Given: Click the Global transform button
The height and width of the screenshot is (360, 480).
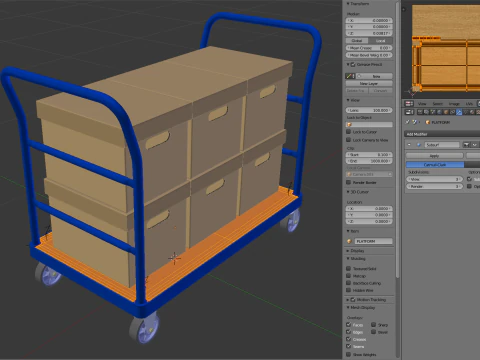Looking at the screenshot, I should click(x=357, y=41).
